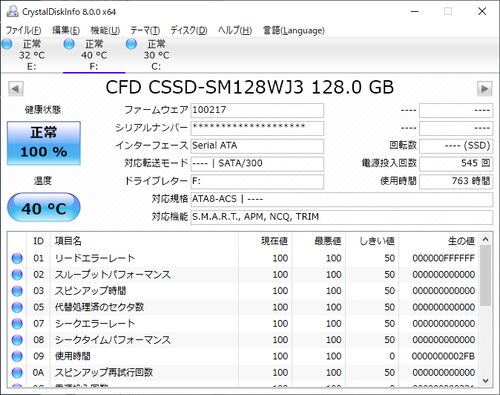Click the 最悪値 column header
Viewport: 500px width, 395px height.
coord(319,241)
